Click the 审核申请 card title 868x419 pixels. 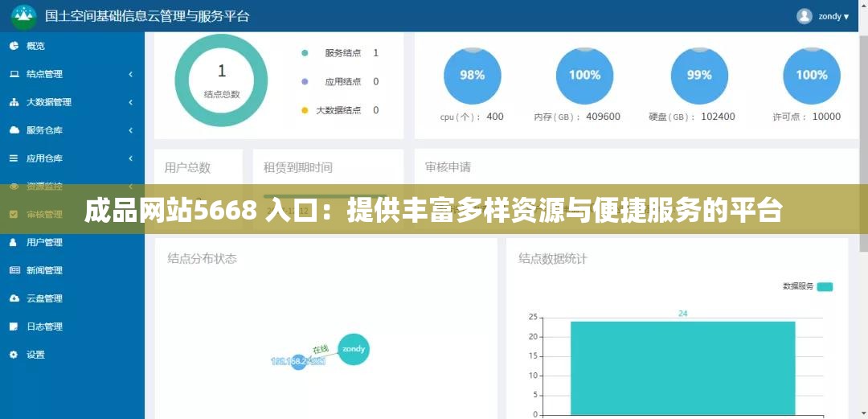448,166
